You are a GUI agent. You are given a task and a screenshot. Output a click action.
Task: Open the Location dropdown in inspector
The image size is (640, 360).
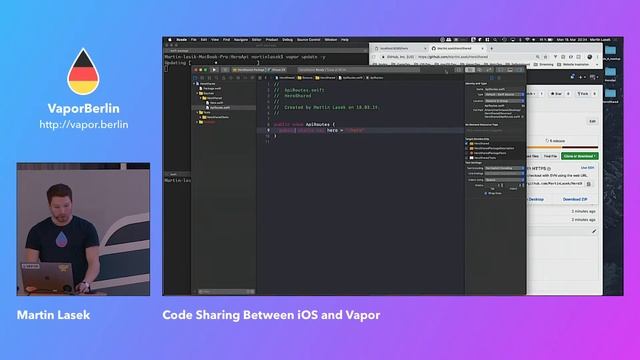[x=504, y=101]
